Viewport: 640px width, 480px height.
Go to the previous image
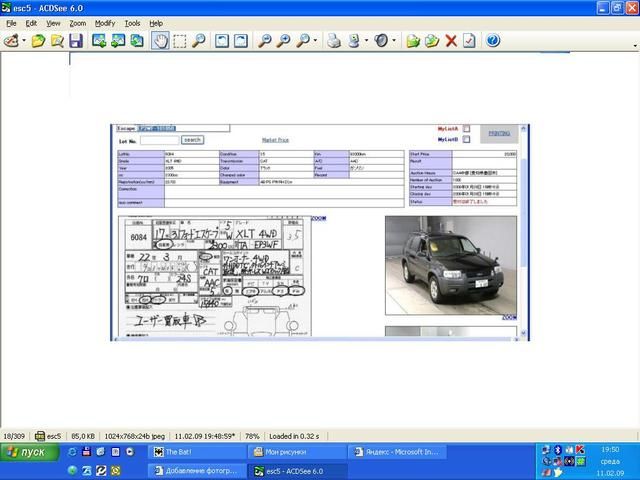click(x=99, y=40)
